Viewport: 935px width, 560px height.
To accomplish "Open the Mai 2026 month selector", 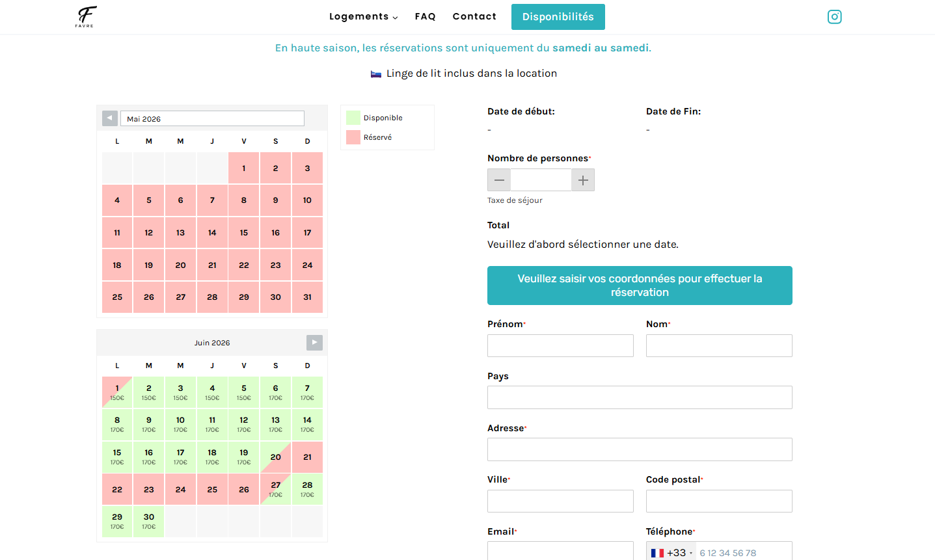I will click(212, 118).
